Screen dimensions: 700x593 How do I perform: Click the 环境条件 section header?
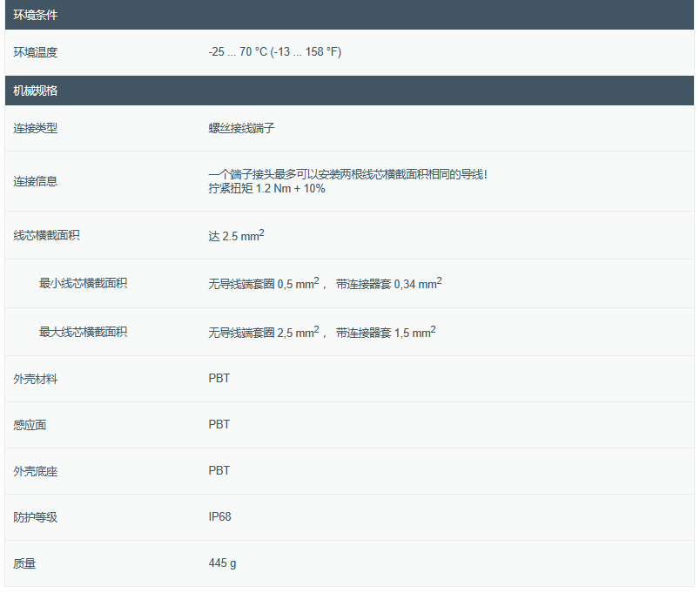click(x=35, y=15)
